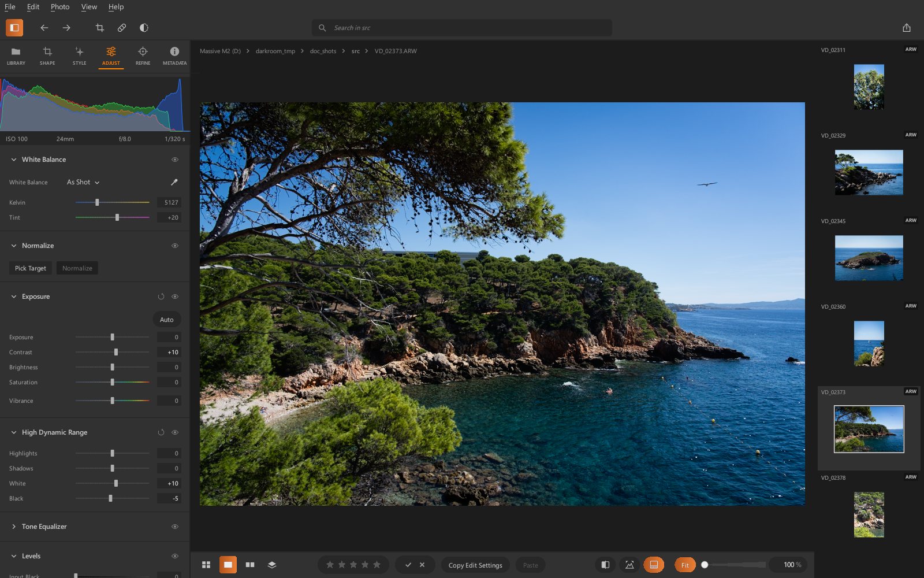Open the Library tab
This screenshot has width=924, height=578.
(x=16, y=55)
